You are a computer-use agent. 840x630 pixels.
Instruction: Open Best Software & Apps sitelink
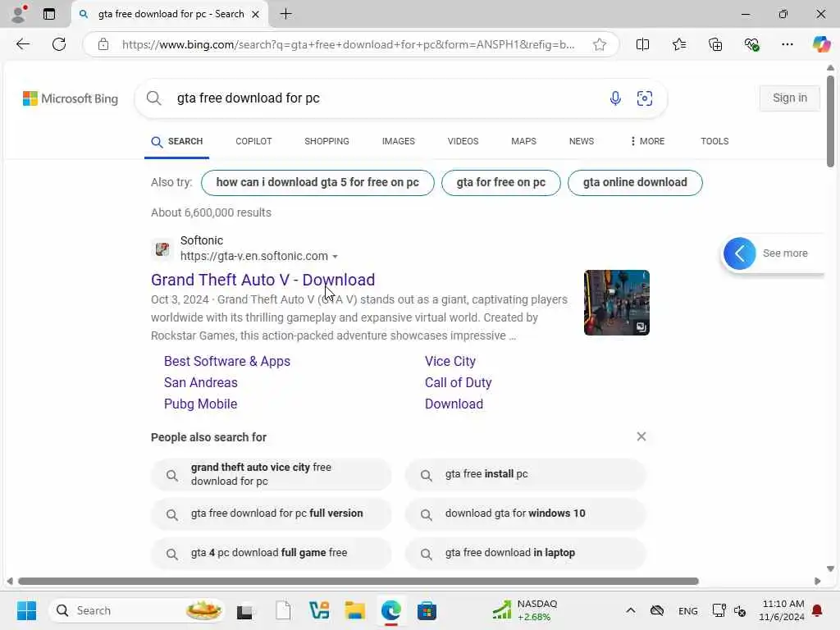tap(227, 361)
